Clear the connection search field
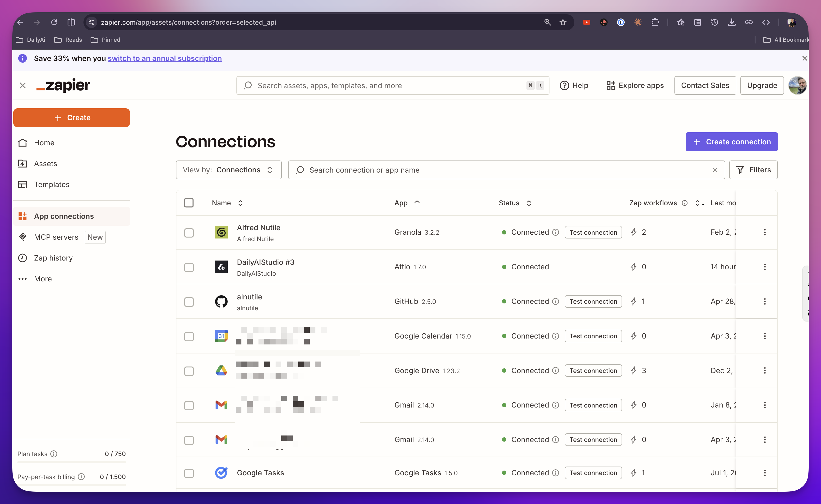 pyautogui.click(x=715, y=170)
